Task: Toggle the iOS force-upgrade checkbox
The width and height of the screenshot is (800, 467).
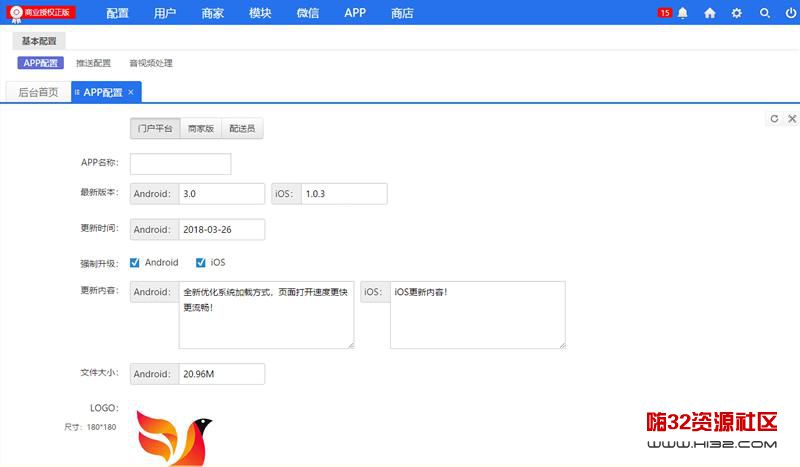Action: click(201, 263)
